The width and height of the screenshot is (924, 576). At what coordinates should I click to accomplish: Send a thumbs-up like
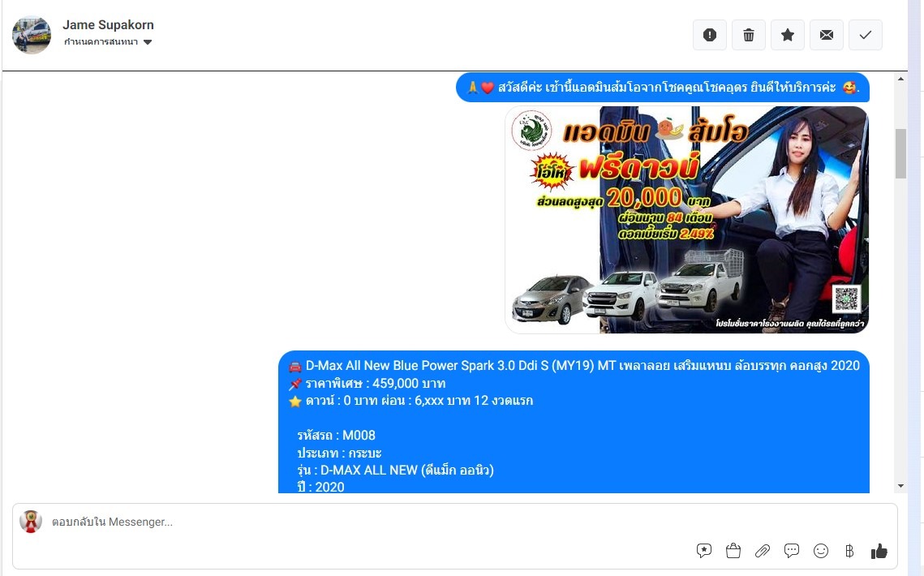tap(879, 551)
